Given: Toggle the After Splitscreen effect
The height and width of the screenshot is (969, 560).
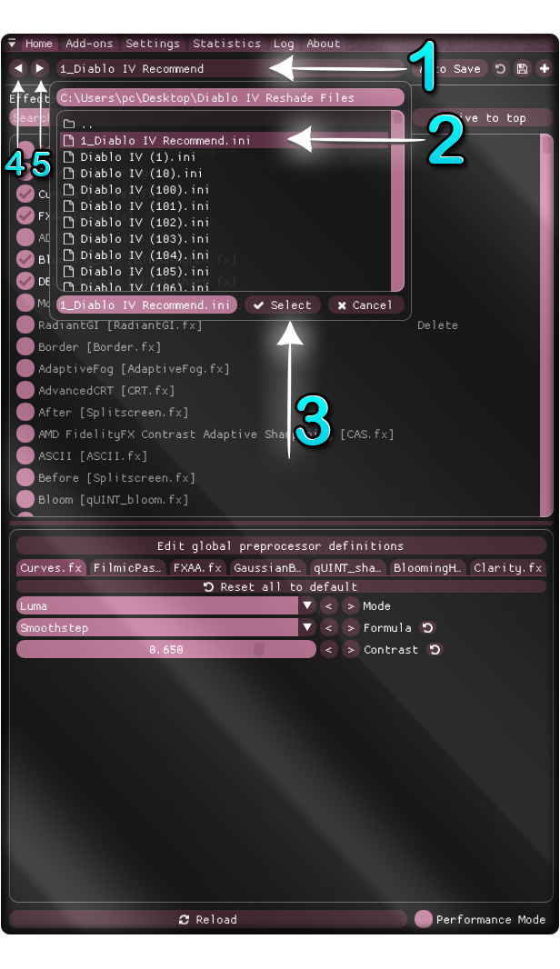Looking at the screenshot, I should coord(25,412).
